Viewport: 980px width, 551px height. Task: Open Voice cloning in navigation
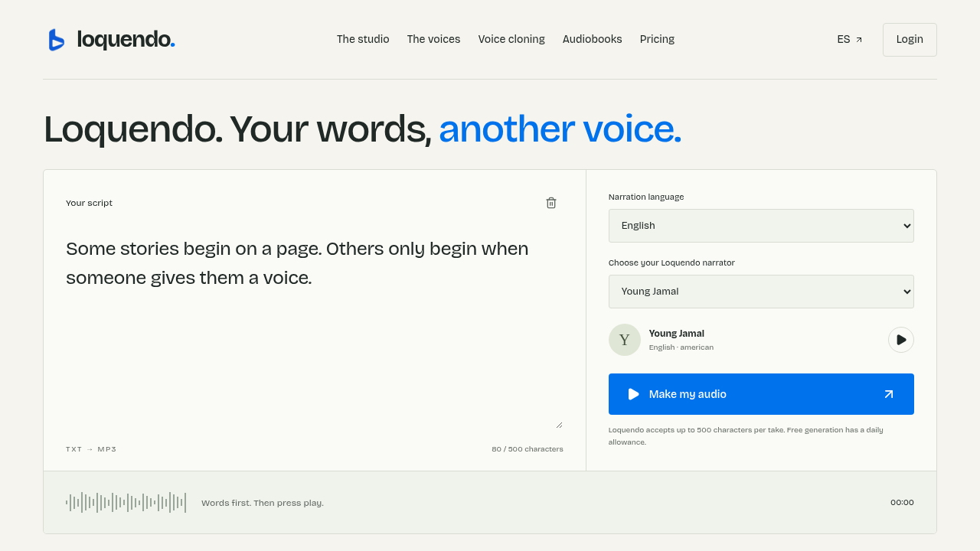pos(511,39)
